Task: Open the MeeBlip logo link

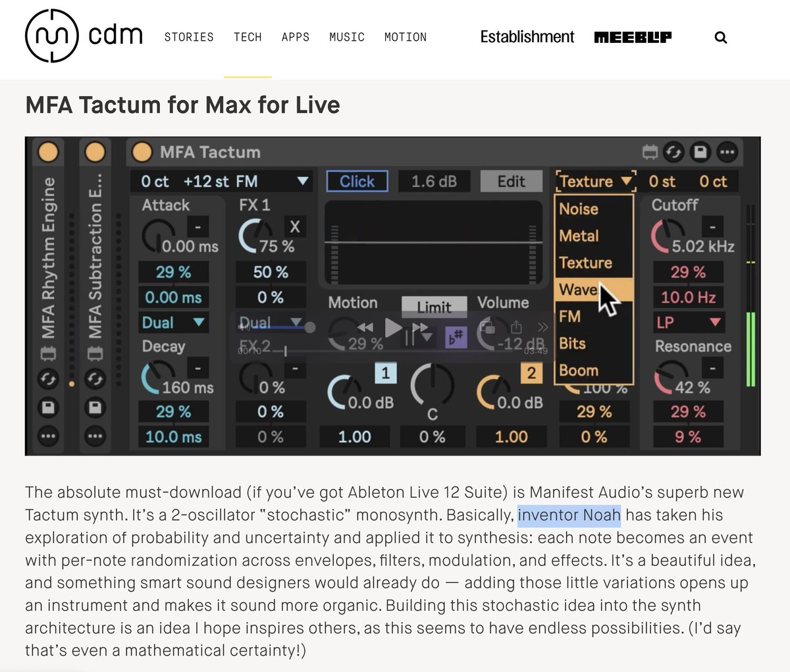Action: [x=633, y=38]
